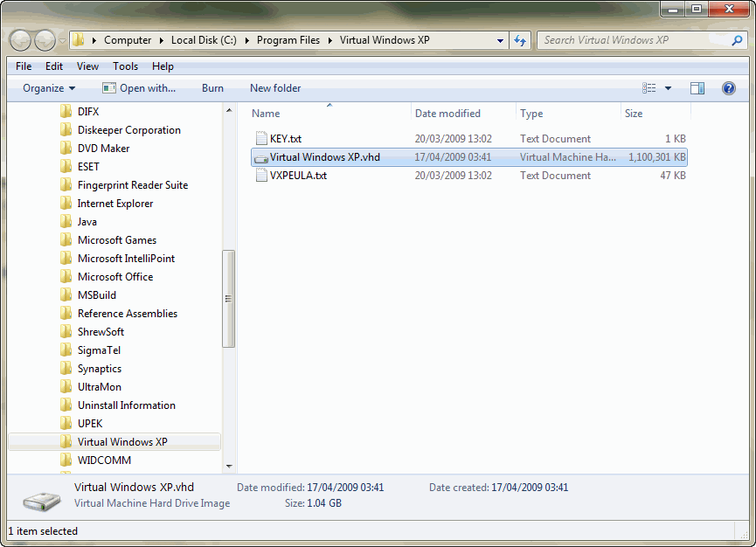Screen dimensions: 756x547
Task: Select the KEY.txt file icon
Action: click(260, 139)
